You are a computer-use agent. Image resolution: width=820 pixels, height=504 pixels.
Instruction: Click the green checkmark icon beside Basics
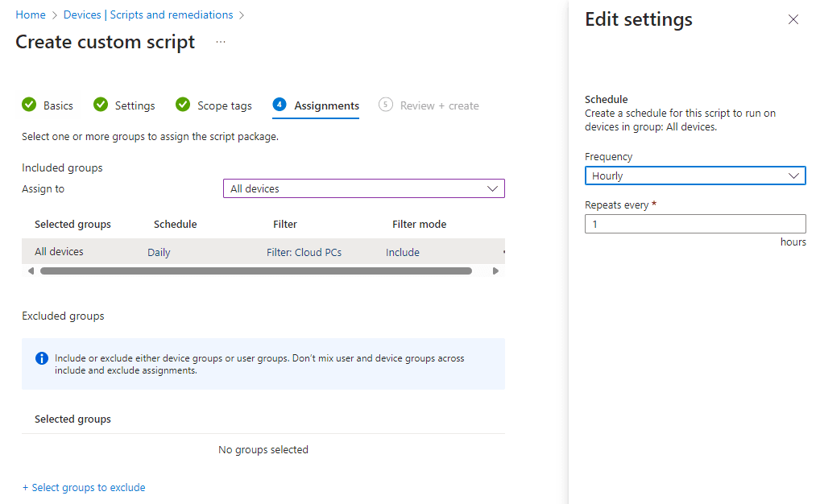pos(29,105)
